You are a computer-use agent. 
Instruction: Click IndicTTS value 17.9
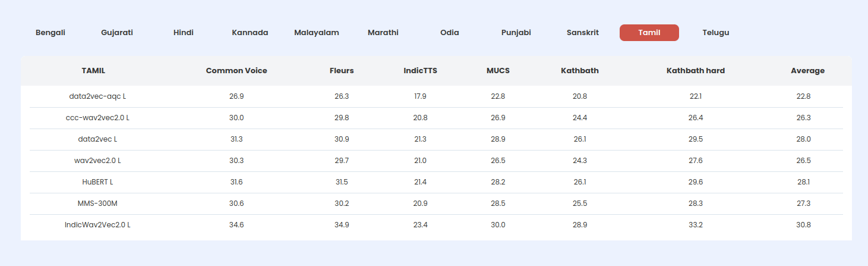click(x=421, y=96)
